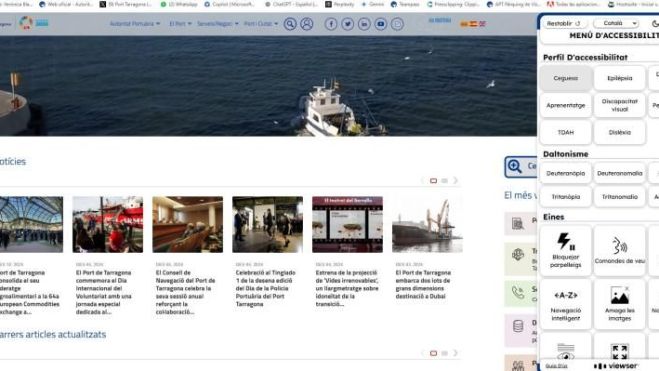The width and height of the screenshot is (659, 371).
Task: Activate Comandes de veu tool
Action: (x=619, y=251)
